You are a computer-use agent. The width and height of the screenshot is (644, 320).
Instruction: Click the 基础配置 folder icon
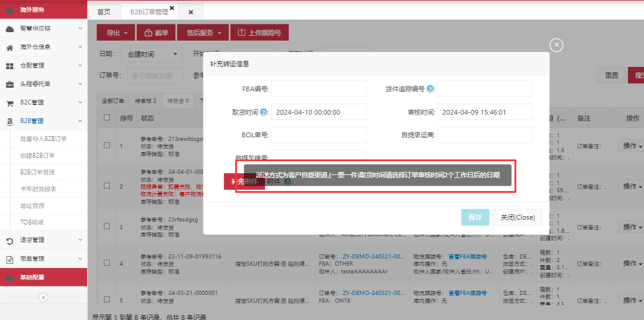tap(10, 278)
